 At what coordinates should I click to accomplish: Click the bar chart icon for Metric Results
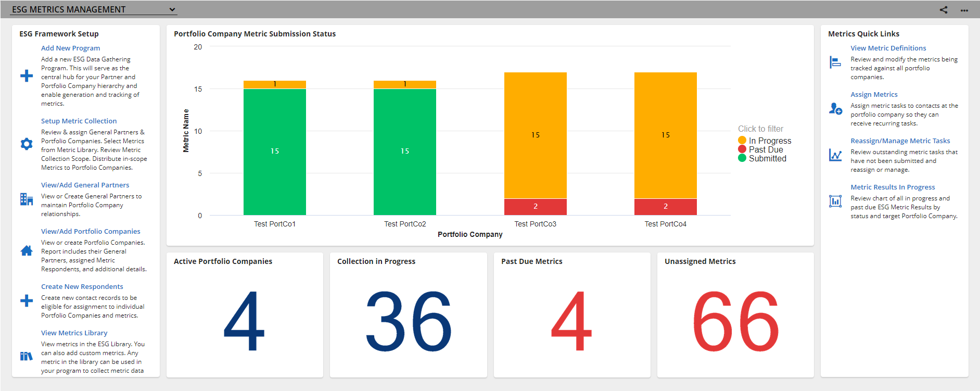point(835,201)
